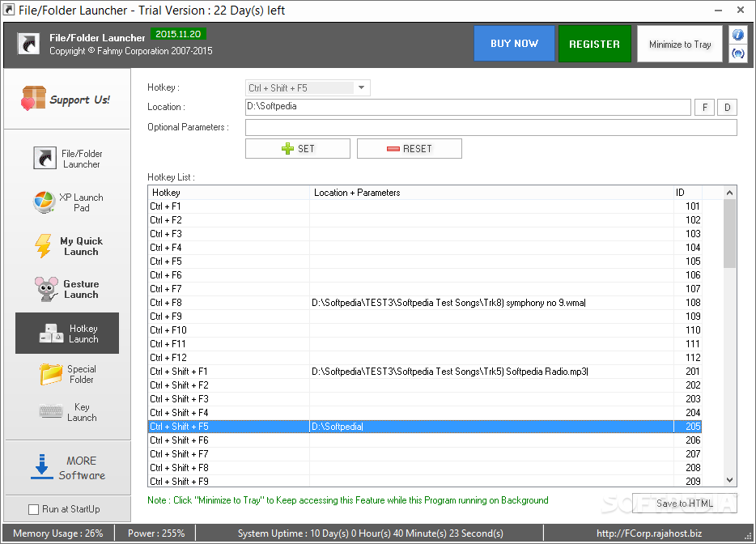The width and height of the screenshot is (756, 544).
Task: Click the 2015.11.20 version badge
Action: point(178,34)
